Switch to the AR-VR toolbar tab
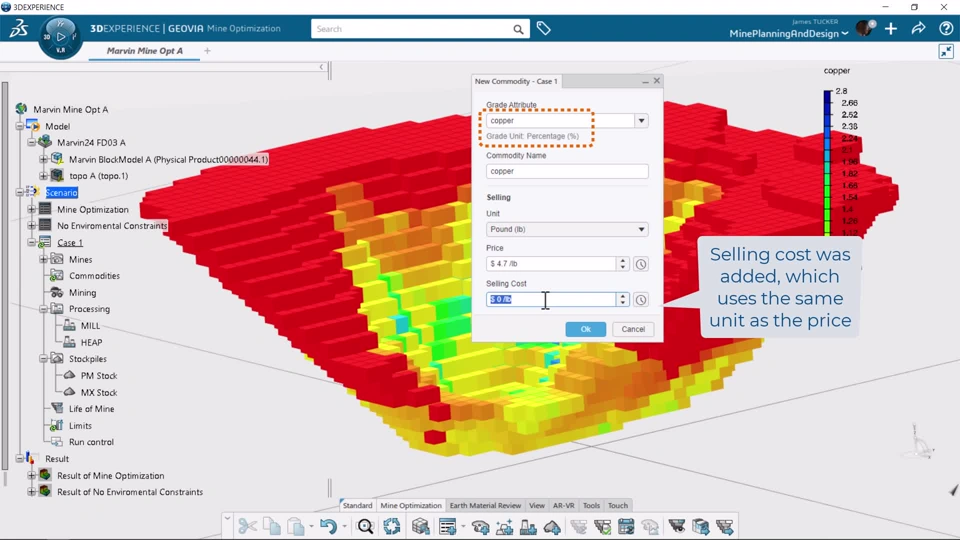Image resolution: width=960 pixels, height=540 pixels. click(563, 505)
